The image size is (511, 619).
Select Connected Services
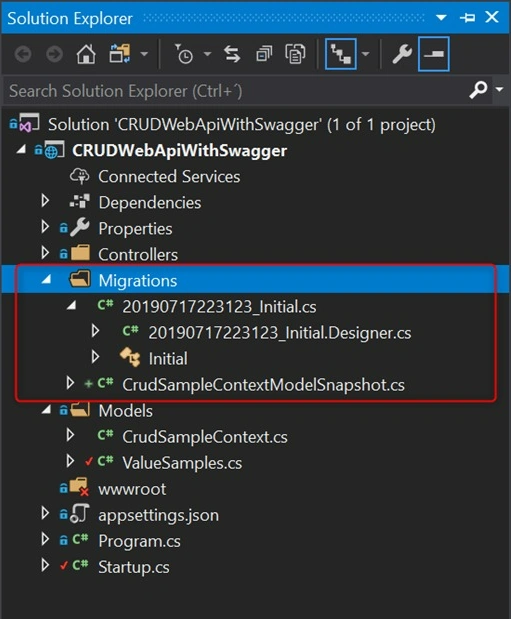tap(169, 176)
